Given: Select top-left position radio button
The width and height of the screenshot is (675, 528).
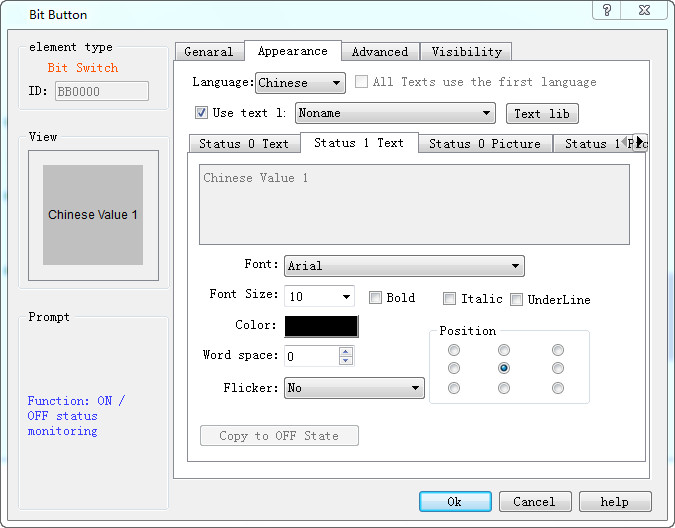Looking at the screenshot, I should [x=454, y=350].
